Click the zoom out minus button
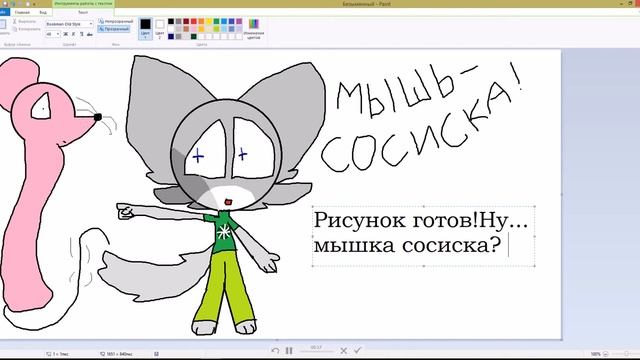This screenshot has height=360, width=640. [x=606, y=354]
